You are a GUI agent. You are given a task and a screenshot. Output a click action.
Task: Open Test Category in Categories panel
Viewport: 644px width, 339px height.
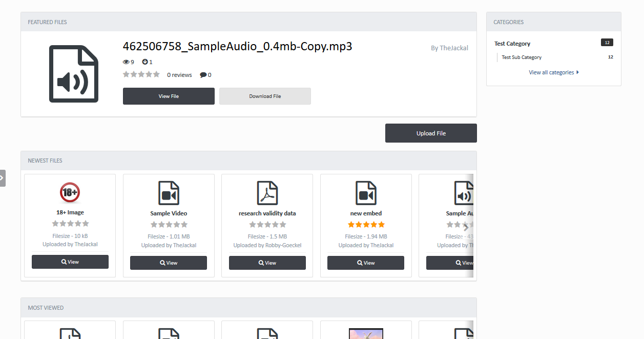[512, 44]
